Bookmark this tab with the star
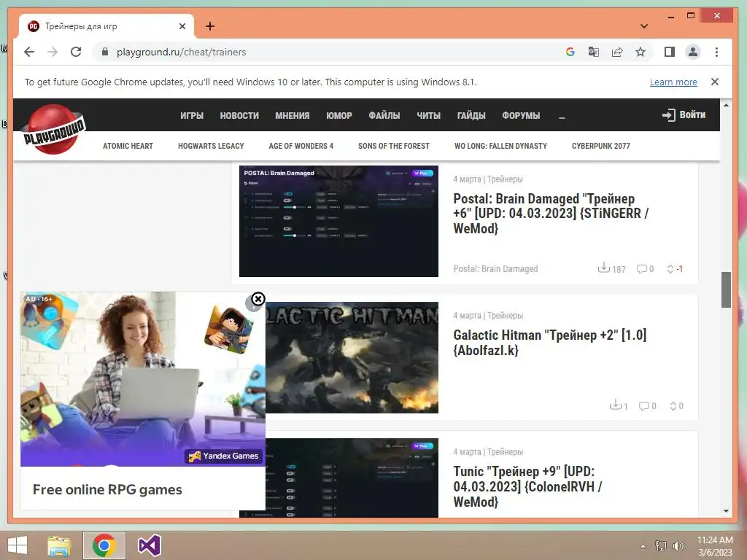Image resolution: width=747 pixels, height=560 pixels. [x=640, y=52]
